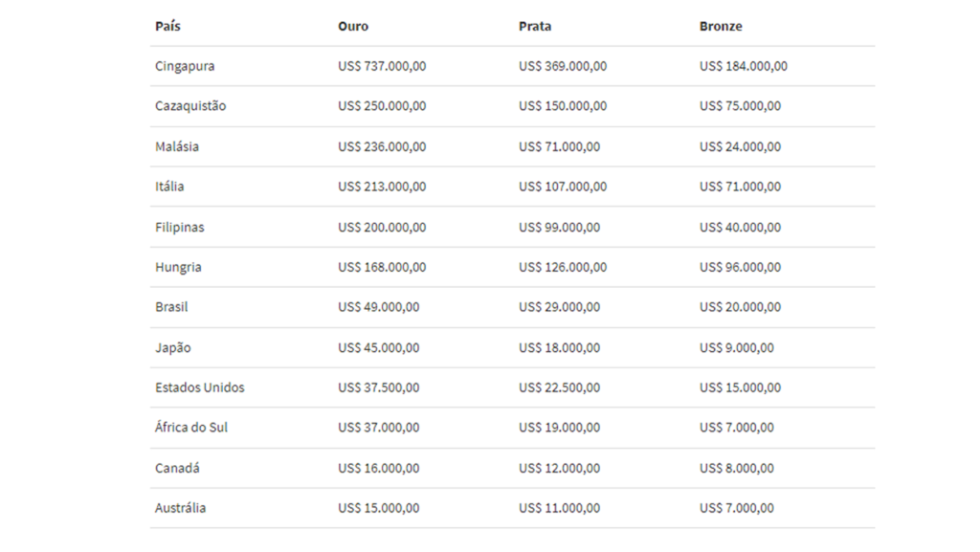Select Canadá in the table

[177, 469]
